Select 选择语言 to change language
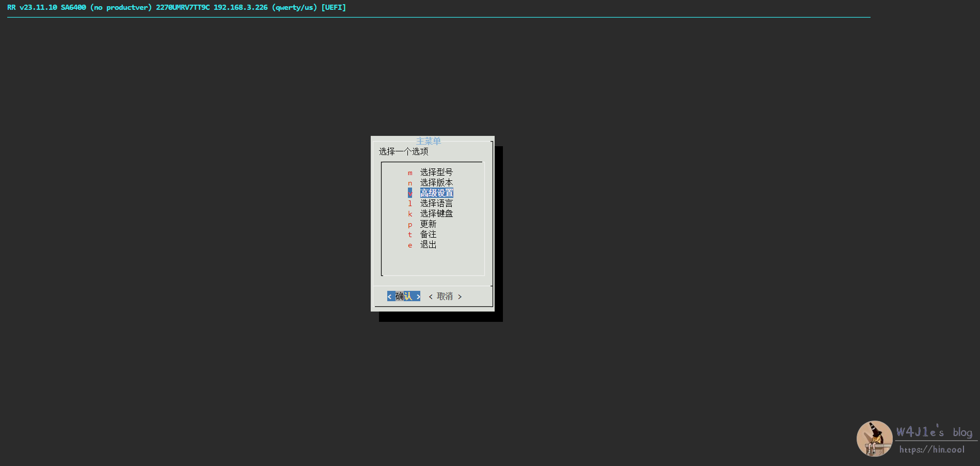 pyautogui.click(x=436, y=203)
